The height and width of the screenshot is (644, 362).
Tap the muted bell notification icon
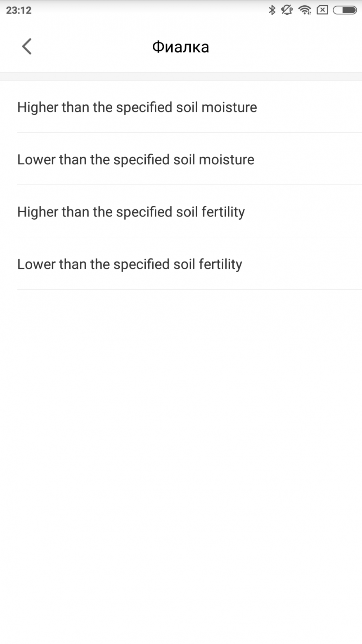pyautogui.click(x=287, y=10)
